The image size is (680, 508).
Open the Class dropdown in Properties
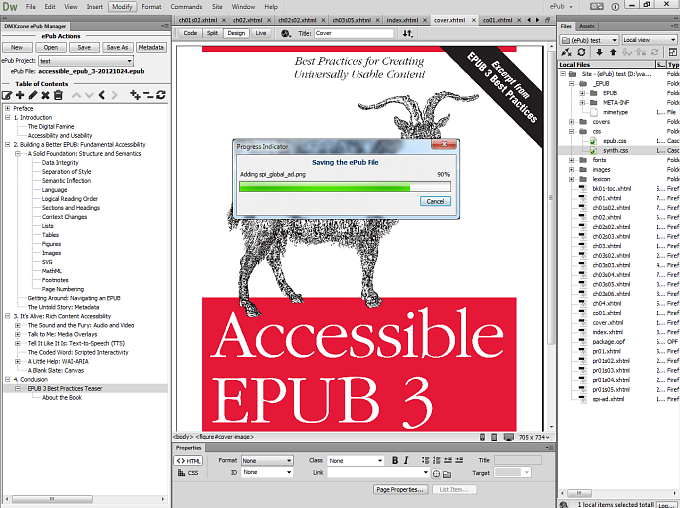356,460
